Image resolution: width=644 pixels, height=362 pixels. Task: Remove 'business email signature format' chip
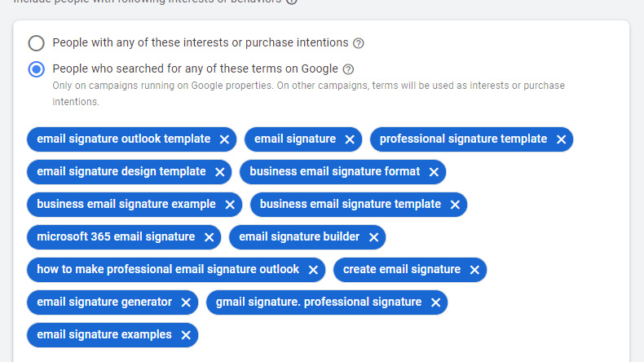(434, 172)
